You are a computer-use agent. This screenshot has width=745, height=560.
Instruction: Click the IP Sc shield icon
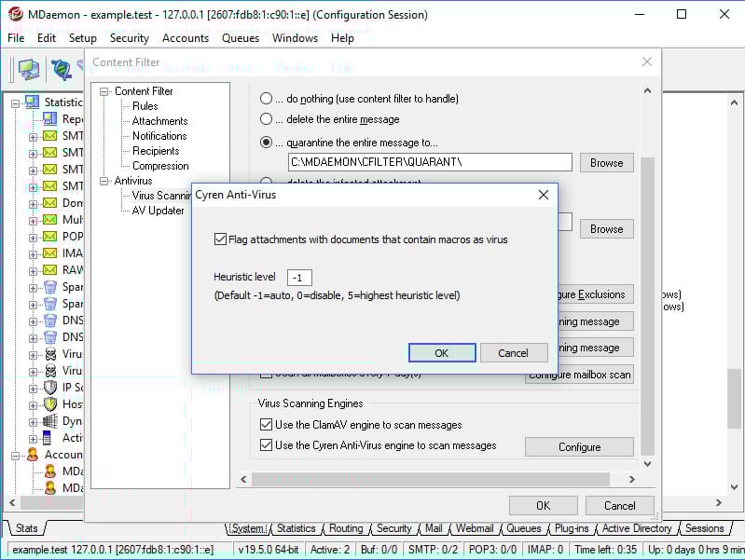click(x=50, y=388)
